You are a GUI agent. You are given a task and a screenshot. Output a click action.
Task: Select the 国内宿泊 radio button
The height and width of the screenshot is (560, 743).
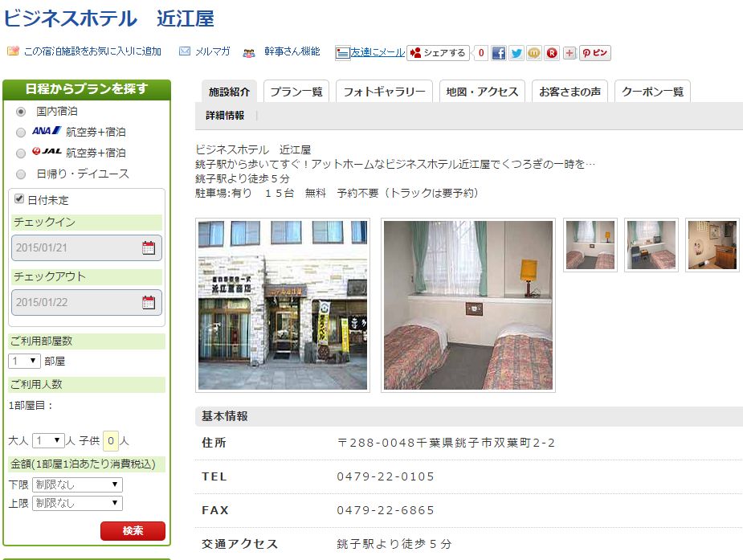pos(21,112)
